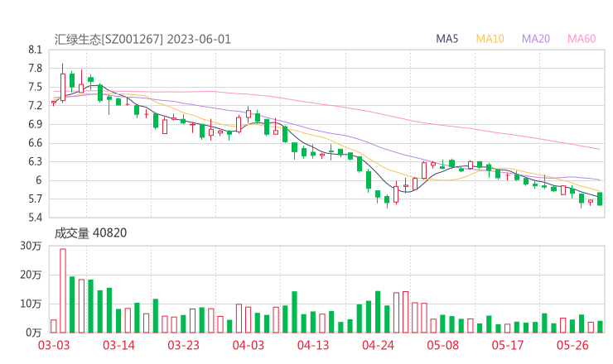613x364 pixels.
Task: Click the tallest red volume bar near 30万
Action: click(x=63, y=290)
